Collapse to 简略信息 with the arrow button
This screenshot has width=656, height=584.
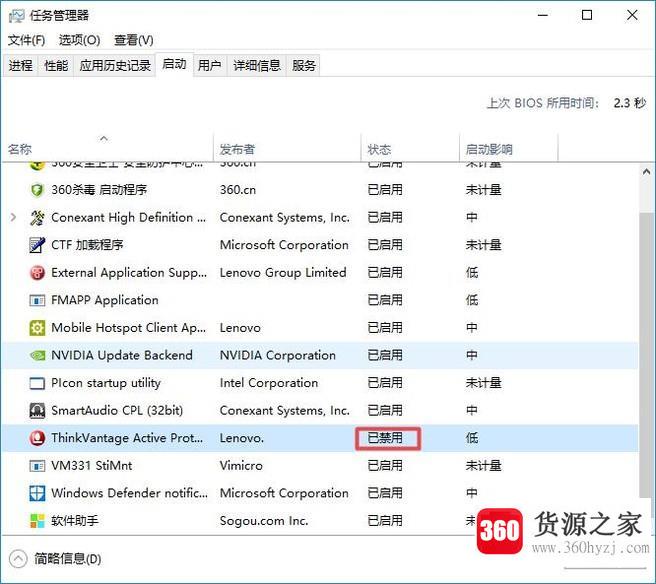point(18,558)
